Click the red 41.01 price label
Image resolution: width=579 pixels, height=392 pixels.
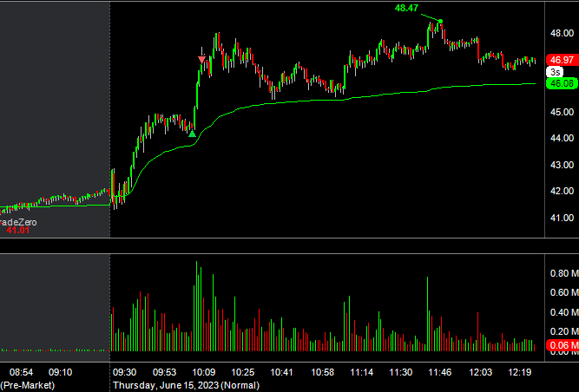point(17,231)
